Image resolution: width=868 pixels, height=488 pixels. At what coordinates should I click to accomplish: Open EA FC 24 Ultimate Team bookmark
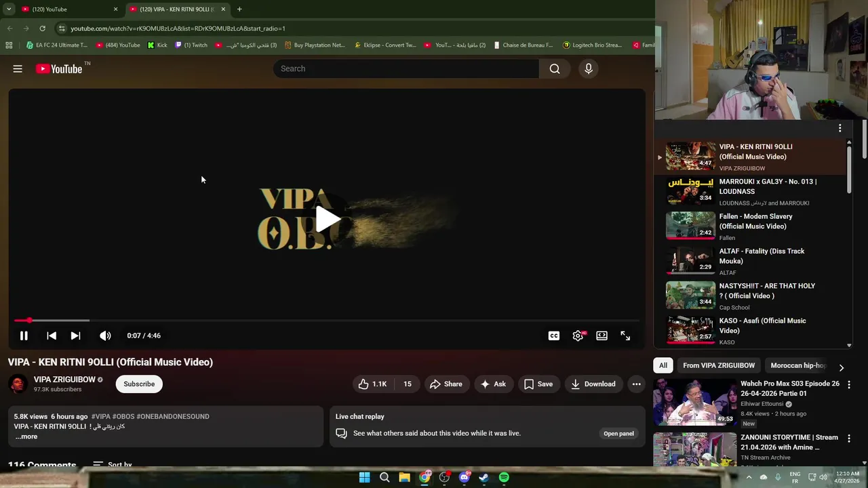coord(57,45)
